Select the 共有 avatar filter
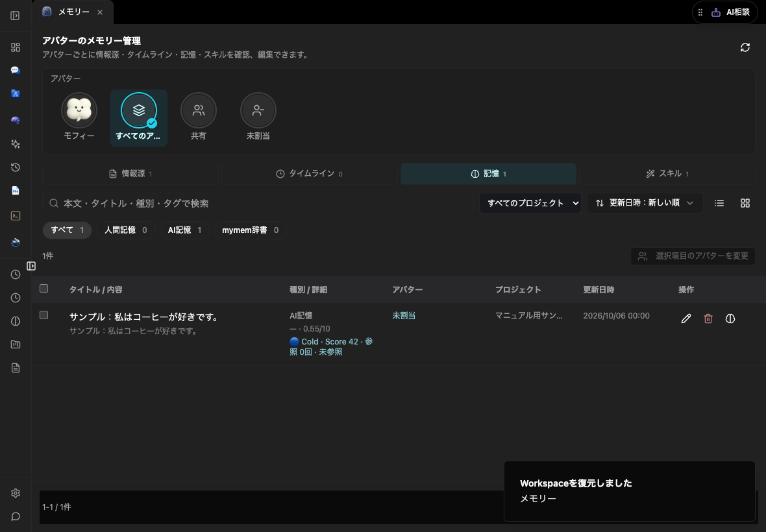Viewport: 766px width, 532px height. click(199, 117)
